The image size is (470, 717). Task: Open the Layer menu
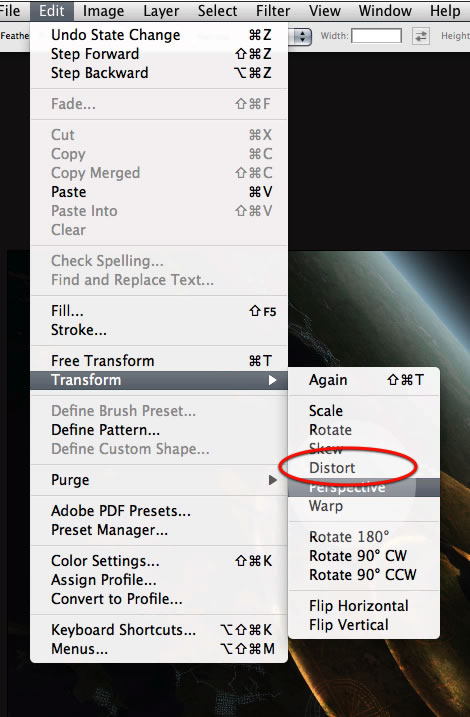click(x=161, y=11)
